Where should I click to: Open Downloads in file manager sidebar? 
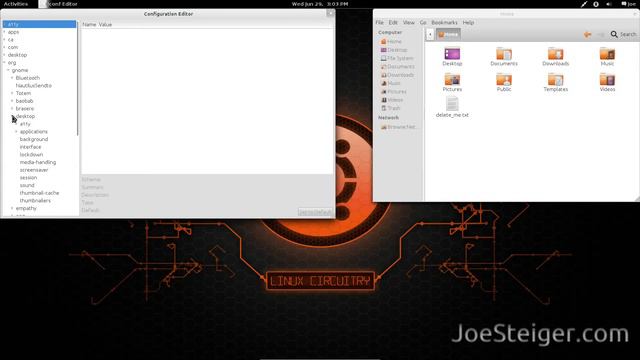tap(397, 75)
